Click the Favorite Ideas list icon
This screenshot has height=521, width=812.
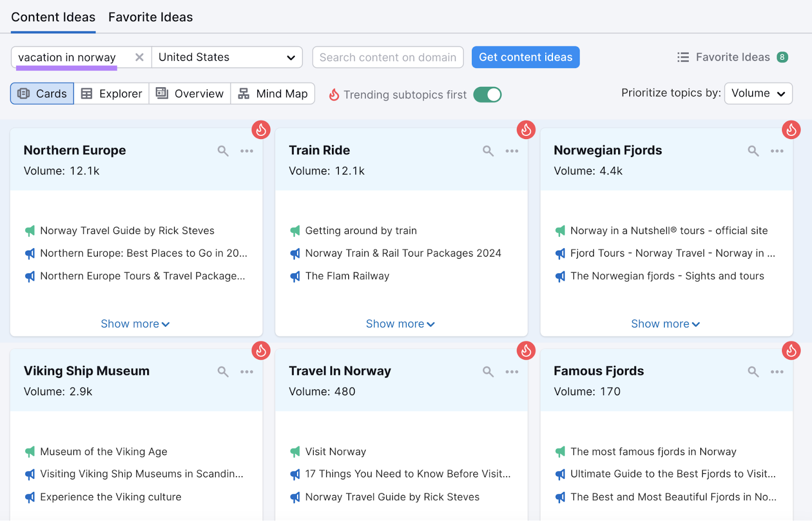point(683,57)
